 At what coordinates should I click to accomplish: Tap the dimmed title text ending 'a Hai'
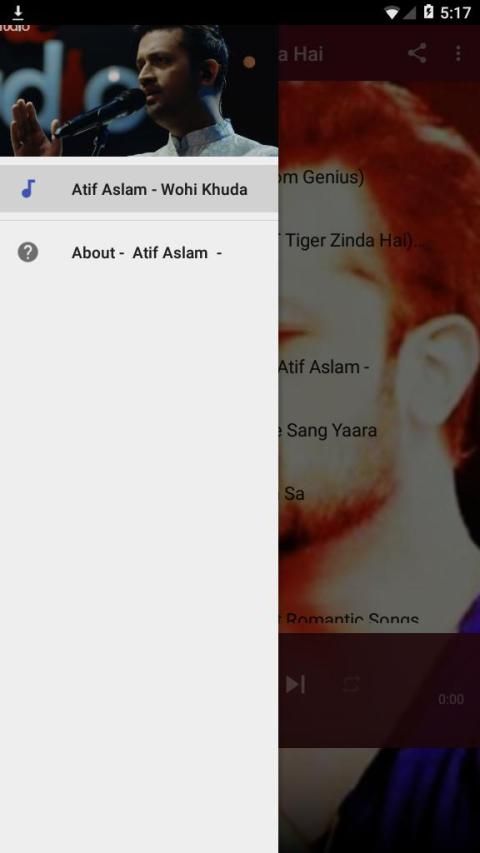(x=301, y=54)
